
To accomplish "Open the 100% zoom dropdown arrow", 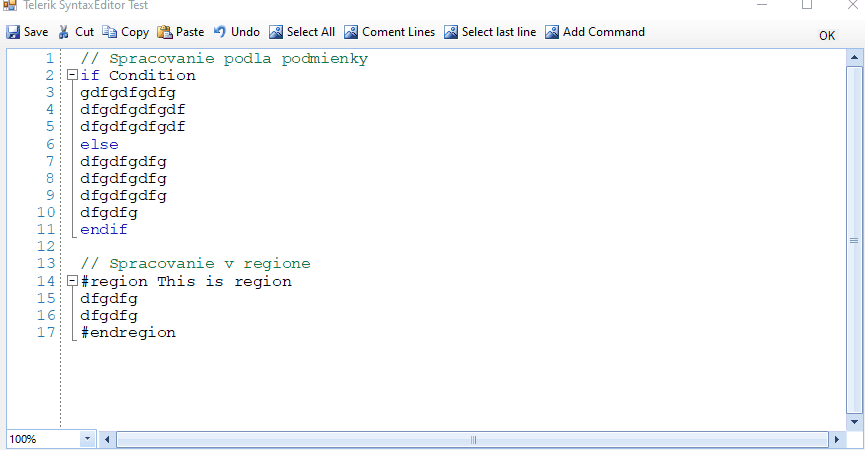I will click(87, 439).
